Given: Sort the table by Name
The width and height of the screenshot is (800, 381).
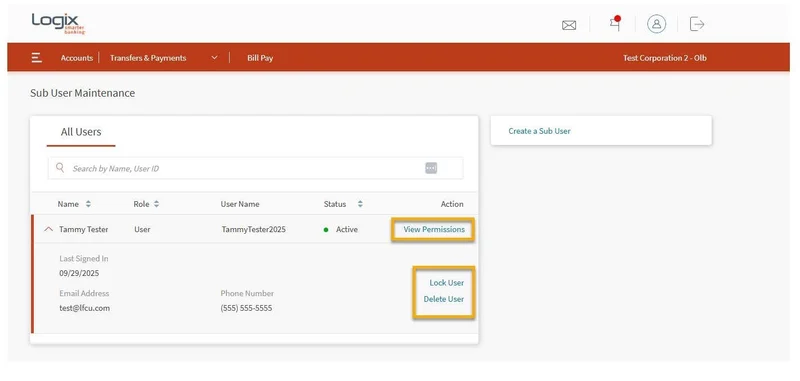Looking at the screenshot, I should coord(88,204).
